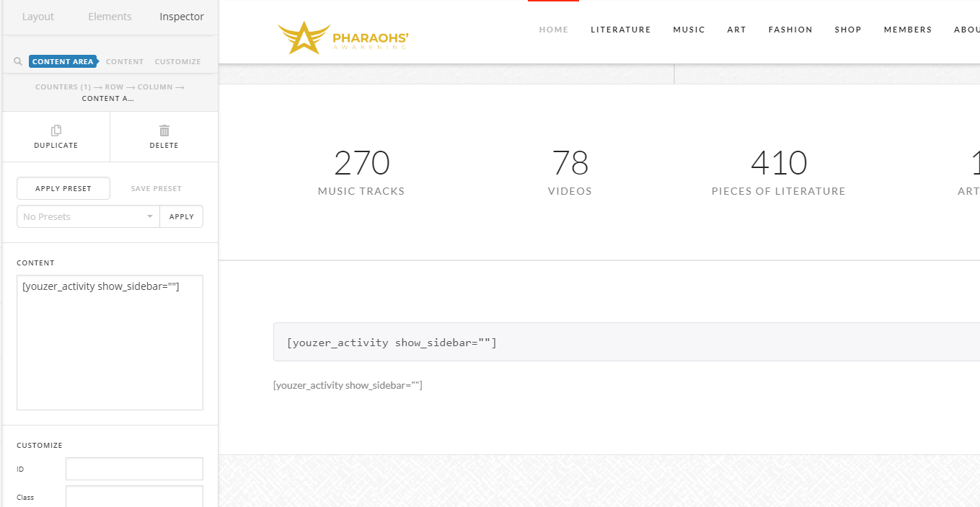This screenshot has width=980, height=507.
Task: Open the Music navigation item
Action: click(x=689, y=30)
